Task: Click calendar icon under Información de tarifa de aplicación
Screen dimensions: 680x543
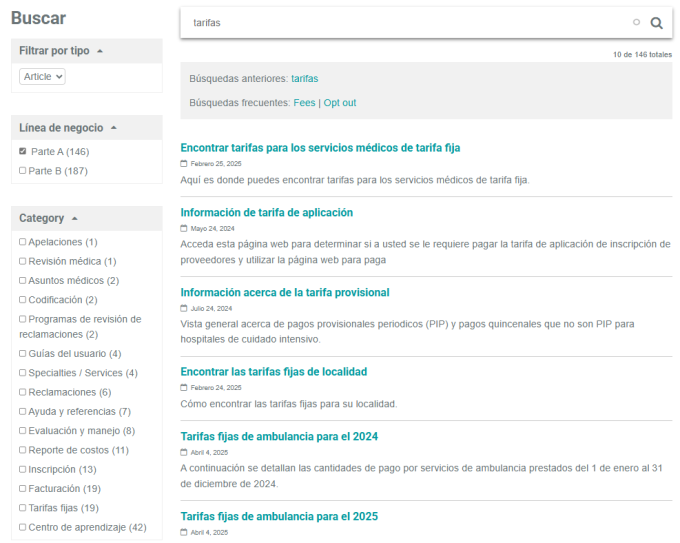Action: (184, 228)
